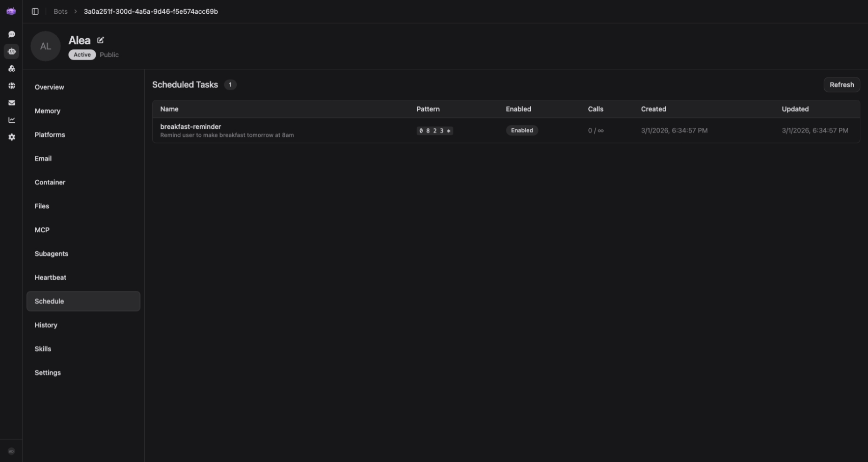This screenshot has height=462, width=868.
Task: Select the Subagents tab
Action: click(x=51, y=254)
